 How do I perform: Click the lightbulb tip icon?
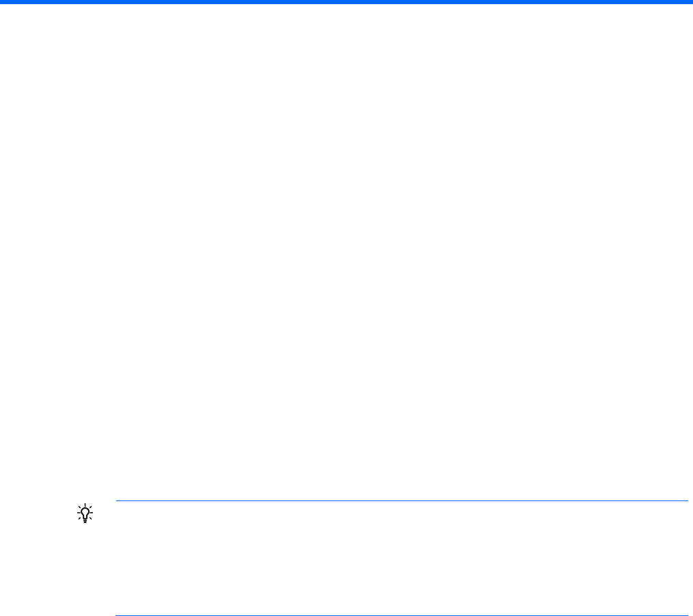[x=85, y=513]
